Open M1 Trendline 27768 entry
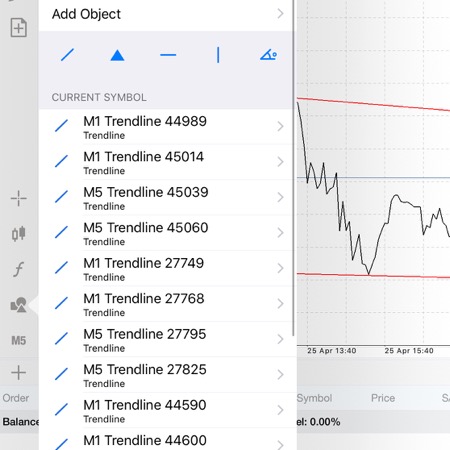The height and width of the screenshot is (450, 450). click(168, 304)
